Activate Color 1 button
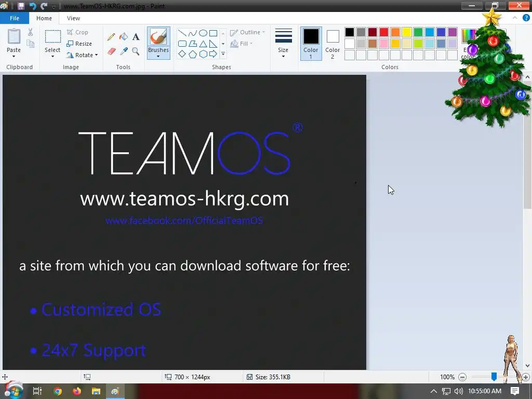532x399 pixels. (x=311, y=44)
